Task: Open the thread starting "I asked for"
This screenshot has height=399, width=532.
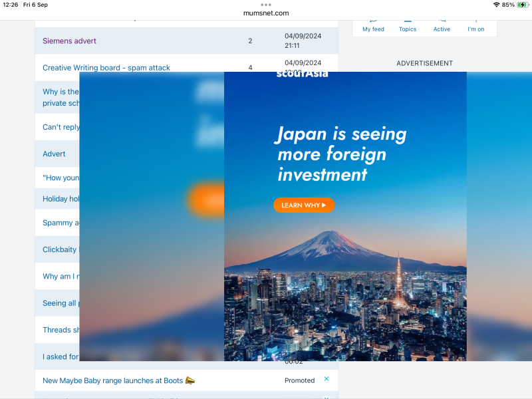Action: (61, 356)
